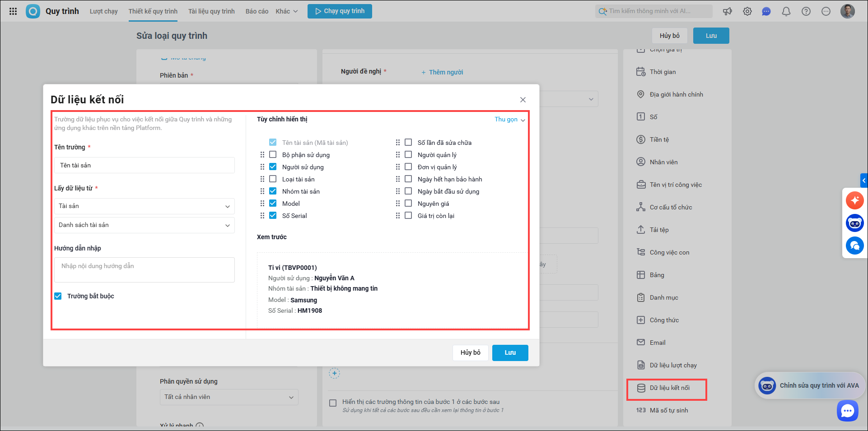868x431 pixels.
Task: Check the Bộ phận sử dụng checkbox
Action: [273, 155]
